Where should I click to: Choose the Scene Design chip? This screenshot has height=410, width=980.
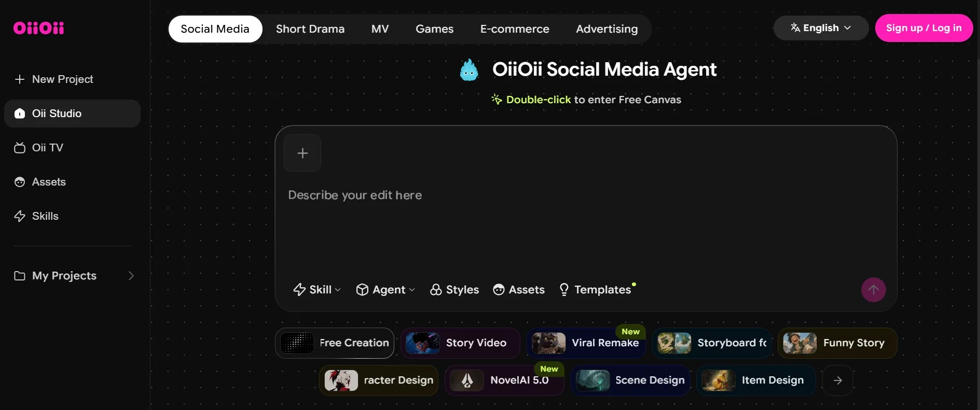(630, 380)
